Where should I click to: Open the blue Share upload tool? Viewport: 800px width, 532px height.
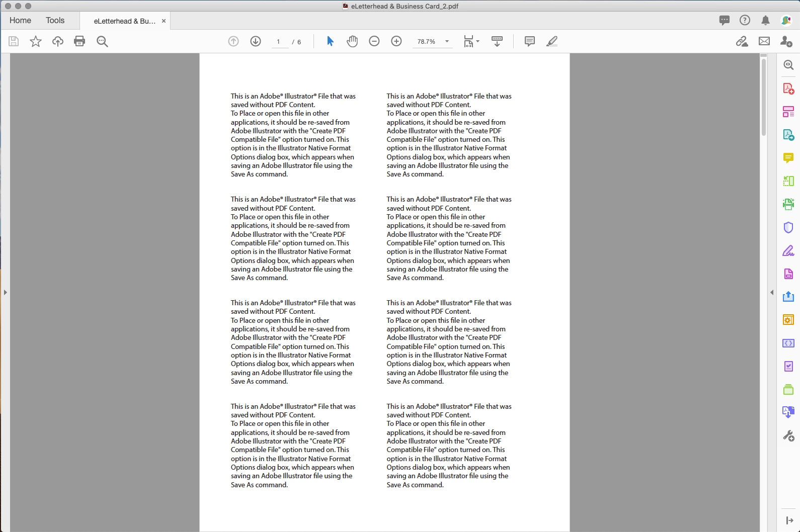(x=788, y=297)
